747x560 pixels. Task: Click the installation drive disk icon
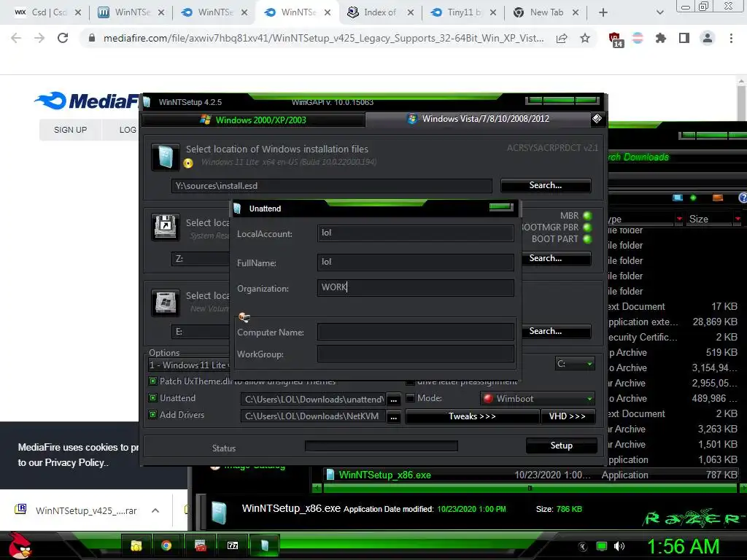(166, 303)
